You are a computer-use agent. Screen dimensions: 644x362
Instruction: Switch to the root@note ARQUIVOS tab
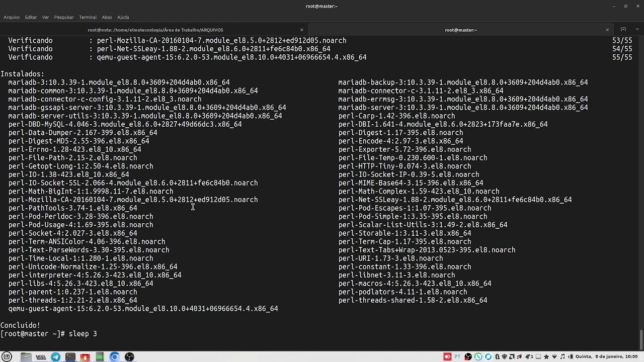[155, 30]
